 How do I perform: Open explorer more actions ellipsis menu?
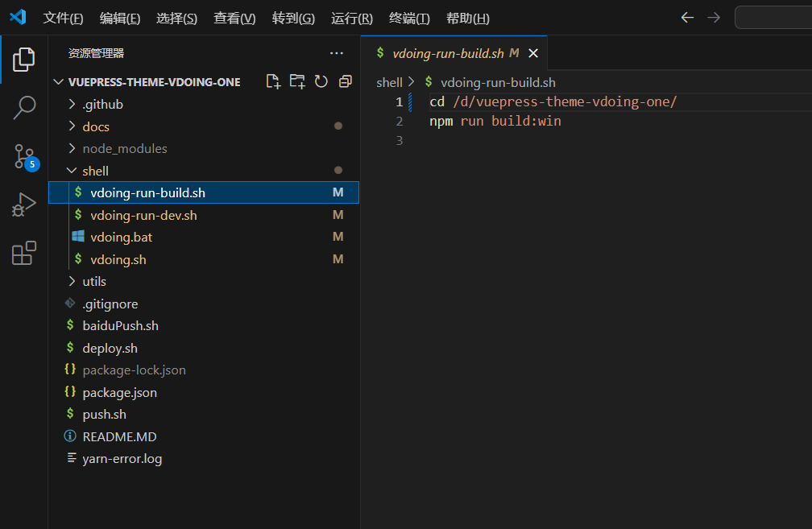point(337,53)
